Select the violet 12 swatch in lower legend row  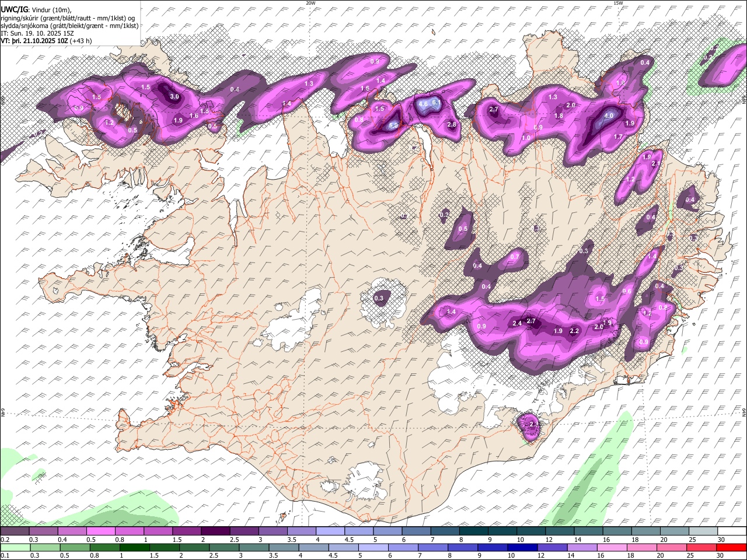click(x=552, y=547)
